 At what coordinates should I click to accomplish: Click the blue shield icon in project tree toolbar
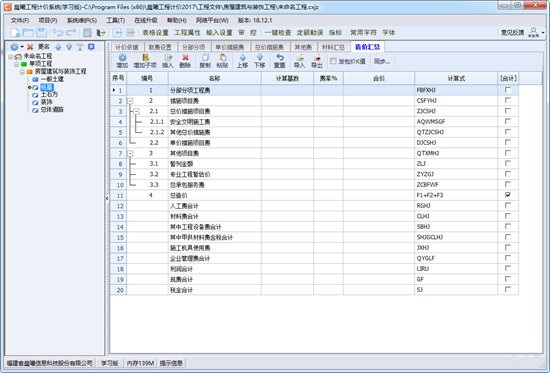pyautogui.click(x=91, y=47)
